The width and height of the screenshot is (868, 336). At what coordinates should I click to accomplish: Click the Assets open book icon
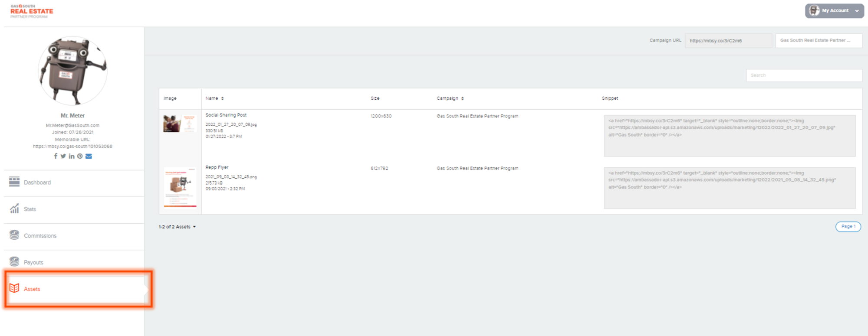(14, 288)
